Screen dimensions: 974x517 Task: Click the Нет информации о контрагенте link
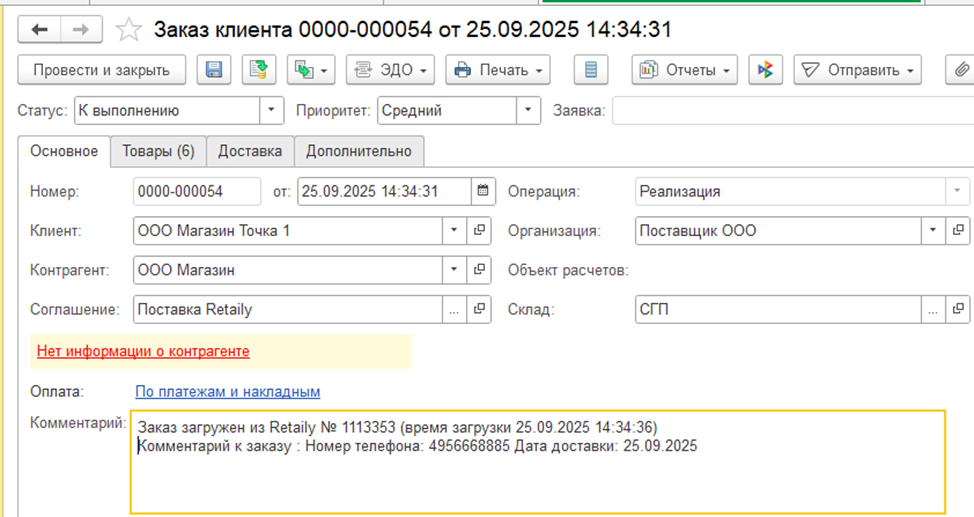tap(143, 351)
